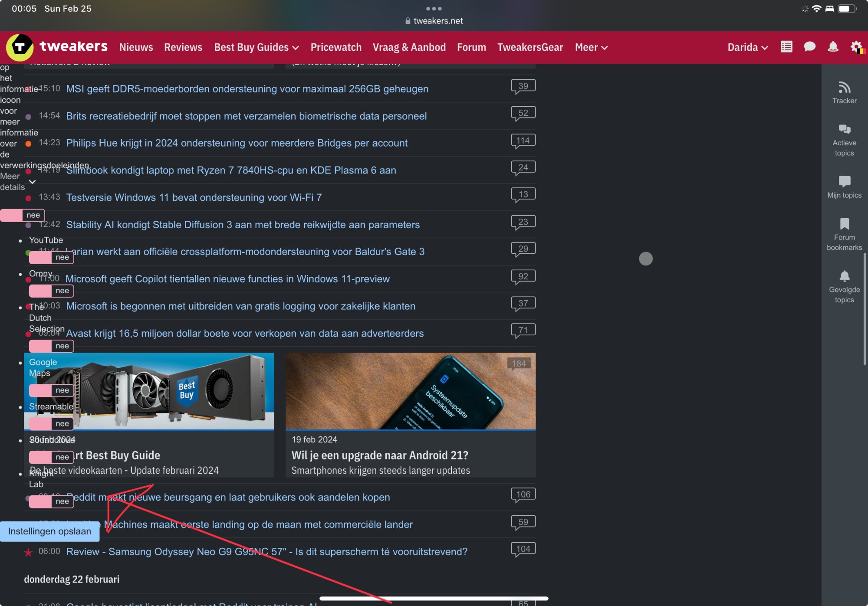Open site settings via the gear icon
This screenshot has height=606, width=868.
click(x=856, y=47)
